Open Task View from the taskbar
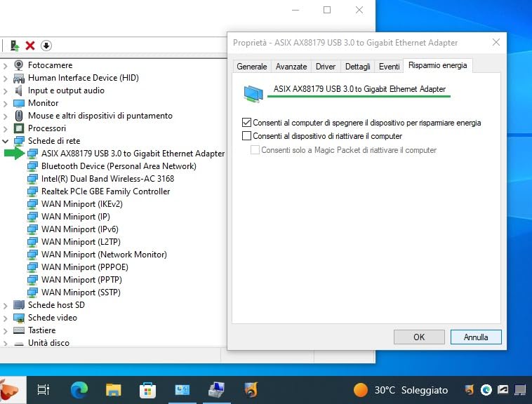Viewport: 532px width, 404px height. [x=44, y=390]
